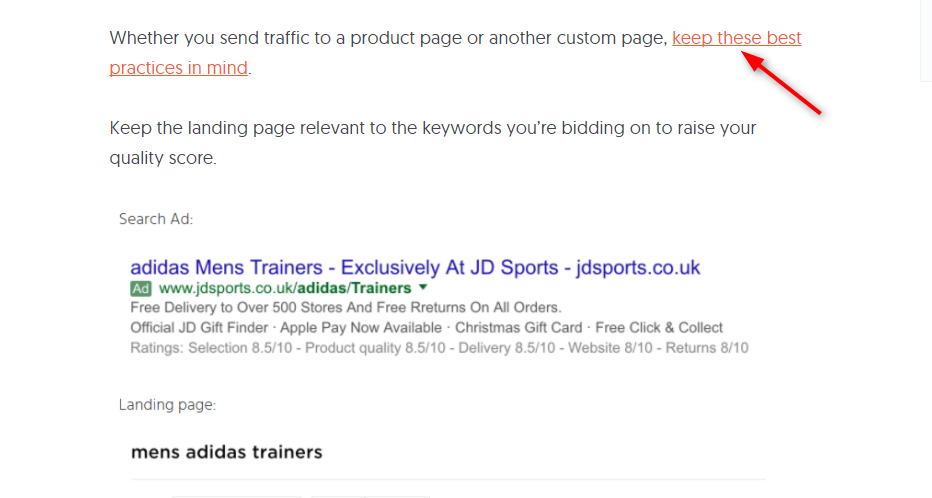The height and width of the screenshot is (498, 932).
Task: Click the 'Whether you send traffic' paragraph
Action: [388, 39]
